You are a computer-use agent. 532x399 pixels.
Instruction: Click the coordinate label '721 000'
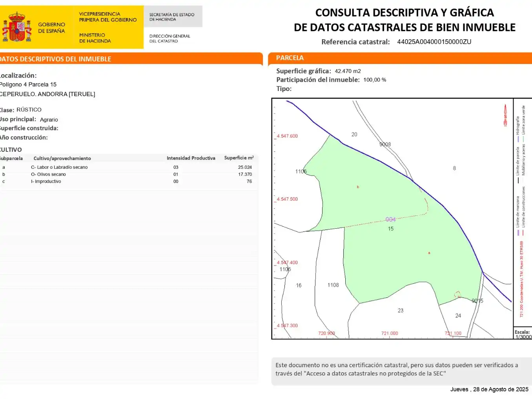pyautogui.click(x=390, y=333)
